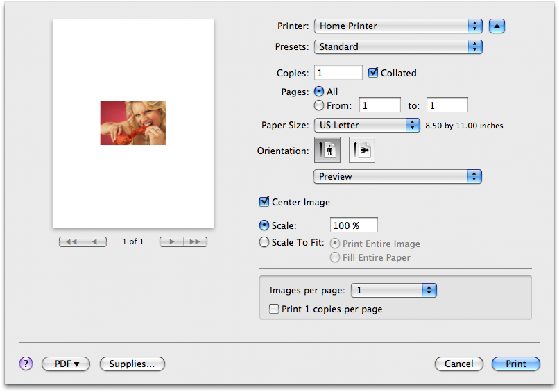Viewport: 559px width, 392px height.
Task: Click the Cancel button
Action: tap(458, 364)
